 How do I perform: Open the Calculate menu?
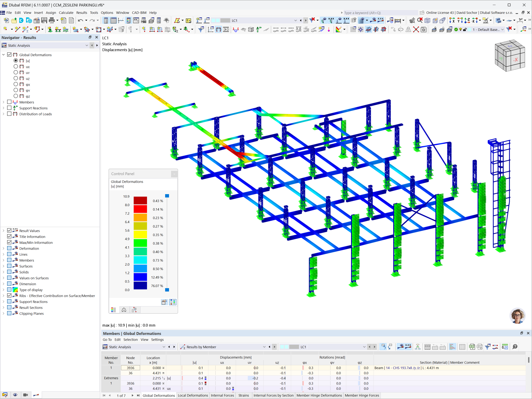[x=66, y=13]
